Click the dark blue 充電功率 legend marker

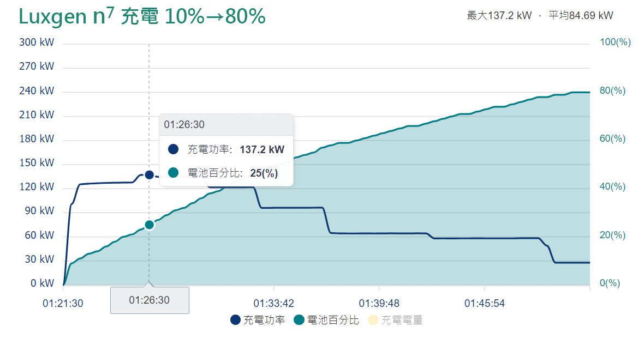click(x=236, y=320)
